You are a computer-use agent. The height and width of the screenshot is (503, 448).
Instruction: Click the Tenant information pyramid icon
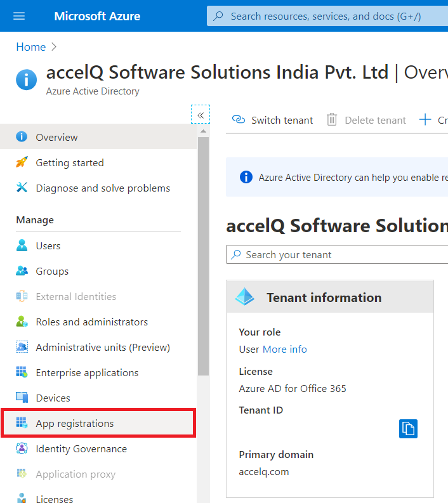(x=244, y=296)
